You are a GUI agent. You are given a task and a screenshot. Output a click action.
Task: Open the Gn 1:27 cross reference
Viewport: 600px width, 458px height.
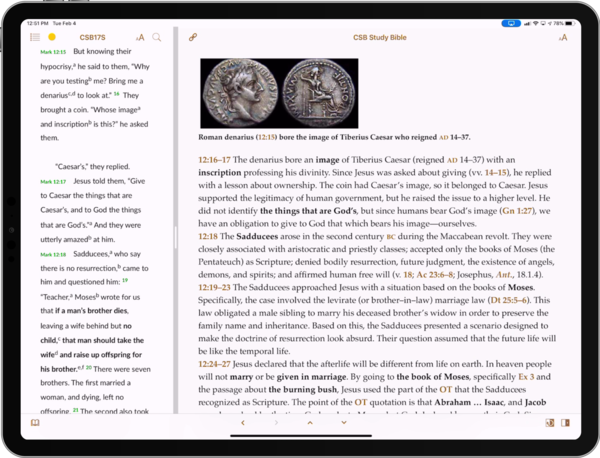click(516, 211)
